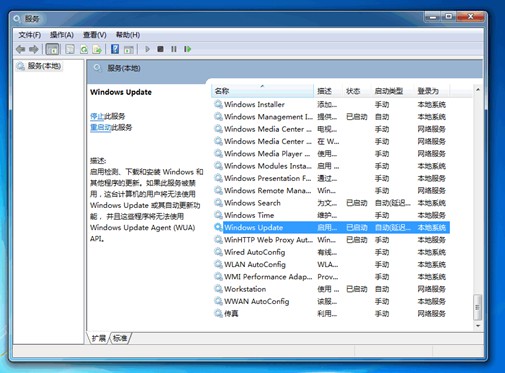505x373 pixels.
Task: Switch to the 标准 tab
Action: click(120, 338)
